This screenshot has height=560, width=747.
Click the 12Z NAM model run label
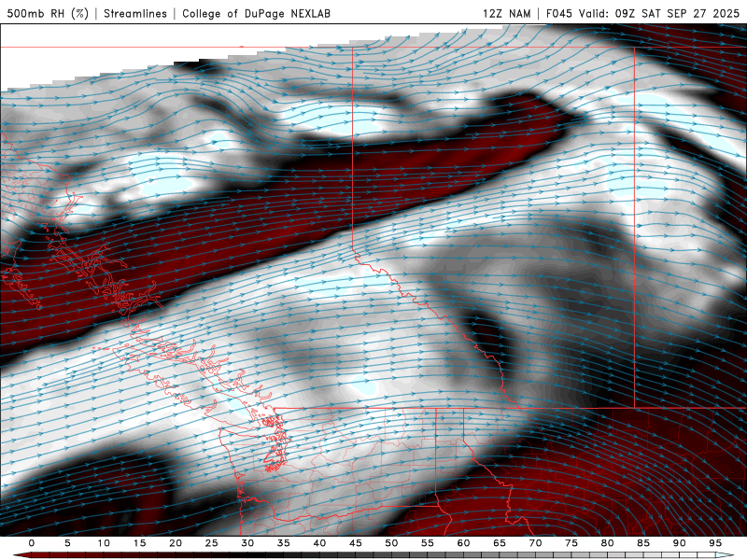coord(507,13)
